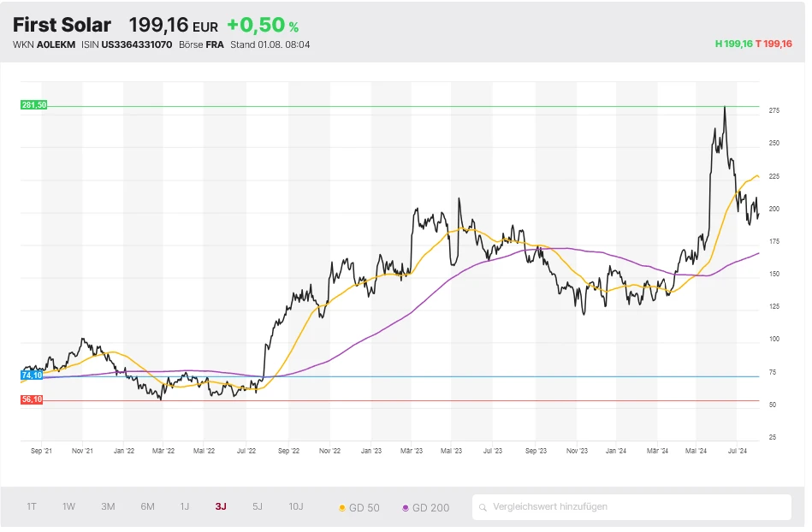Screen dimensions: 812x532
Task: Toggle the GD 50 moving average
Action: coord(365,507)
